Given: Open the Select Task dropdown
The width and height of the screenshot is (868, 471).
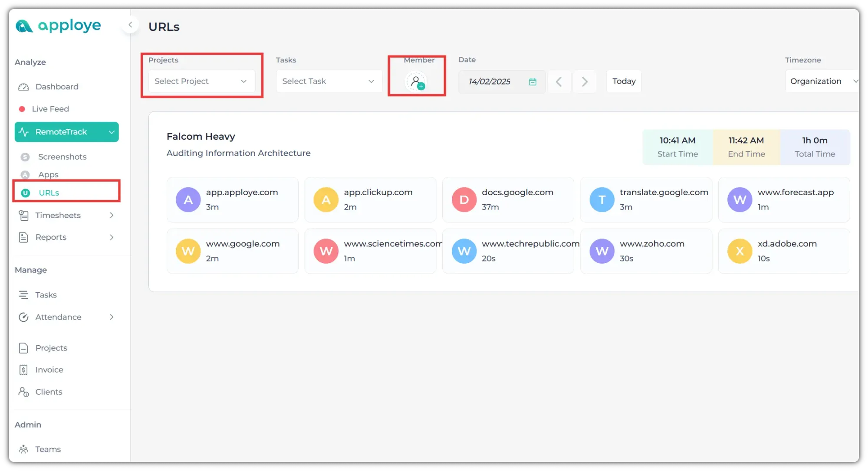Looking at the screenshot, I should (x=329, y=82).
